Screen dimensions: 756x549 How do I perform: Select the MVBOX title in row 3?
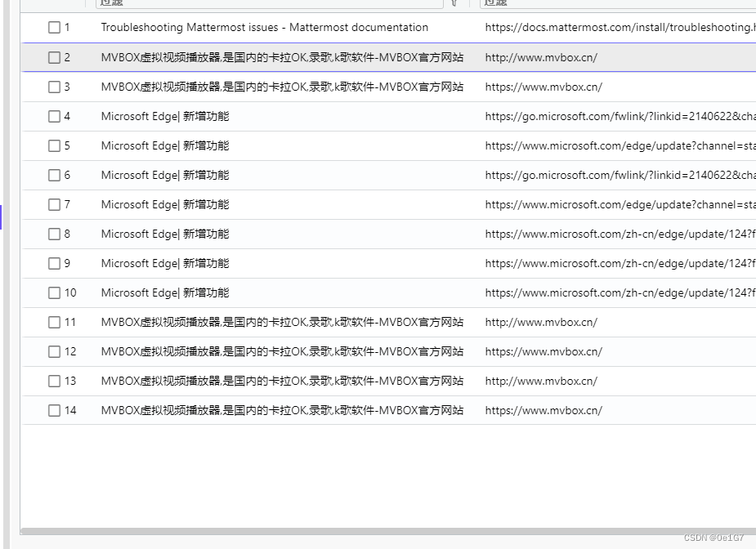(x=282, y=87)
